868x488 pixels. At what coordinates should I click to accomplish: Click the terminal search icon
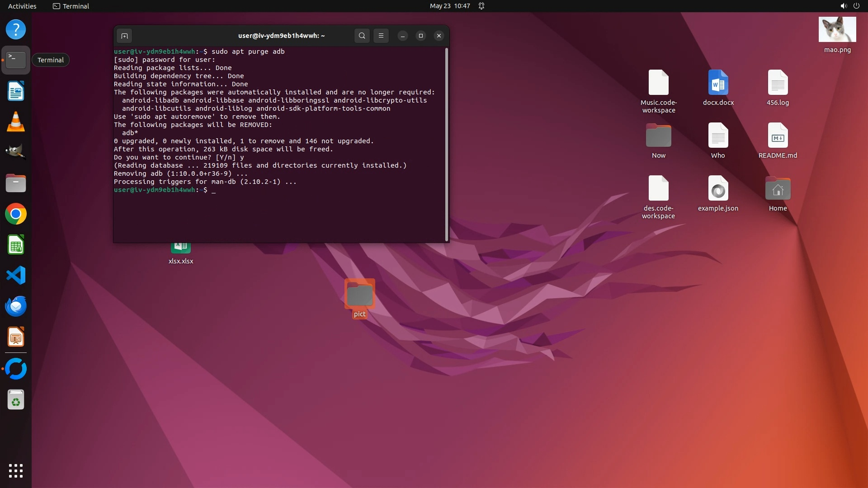click(362, 36)
